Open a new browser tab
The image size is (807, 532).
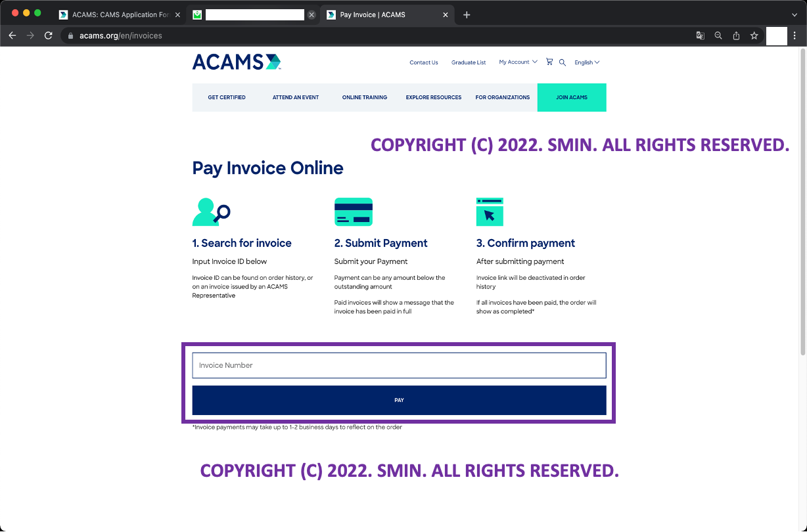click(467, 14)
